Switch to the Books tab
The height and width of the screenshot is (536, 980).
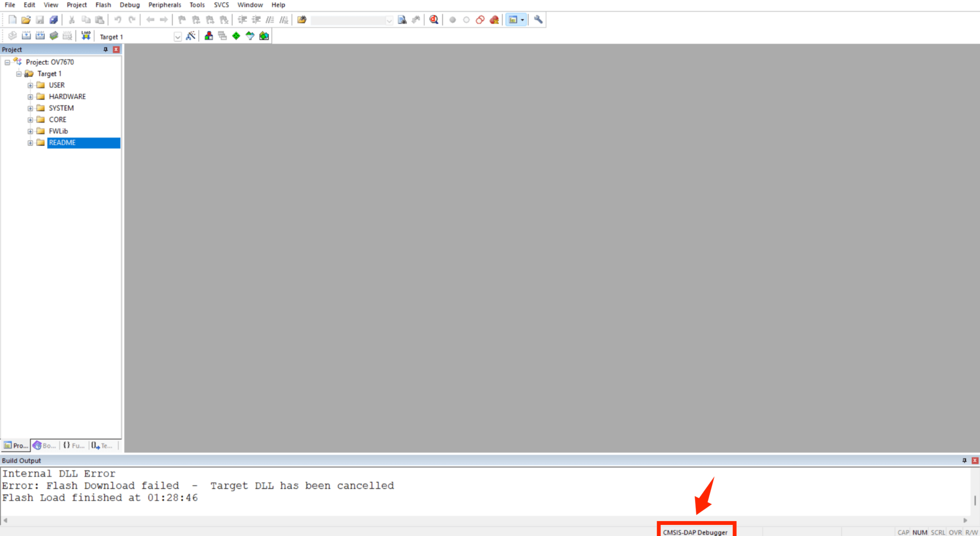[x=43, y=445]
